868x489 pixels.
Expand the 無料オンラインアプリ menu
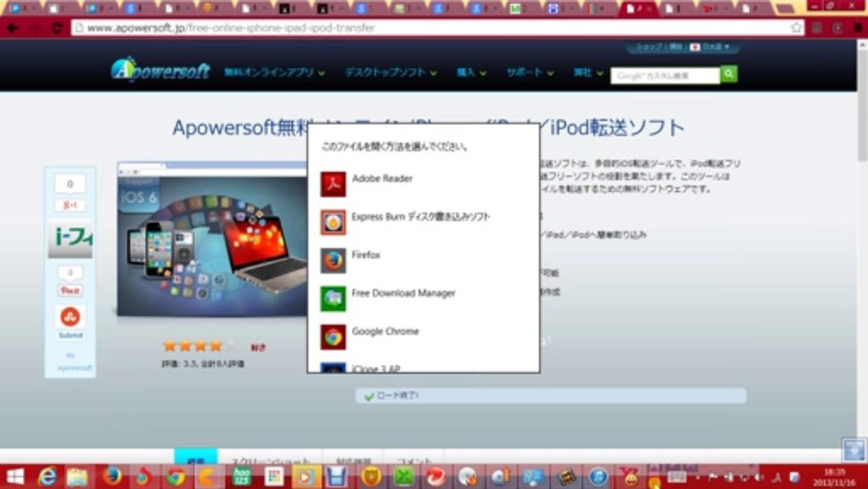pos(275,73)
